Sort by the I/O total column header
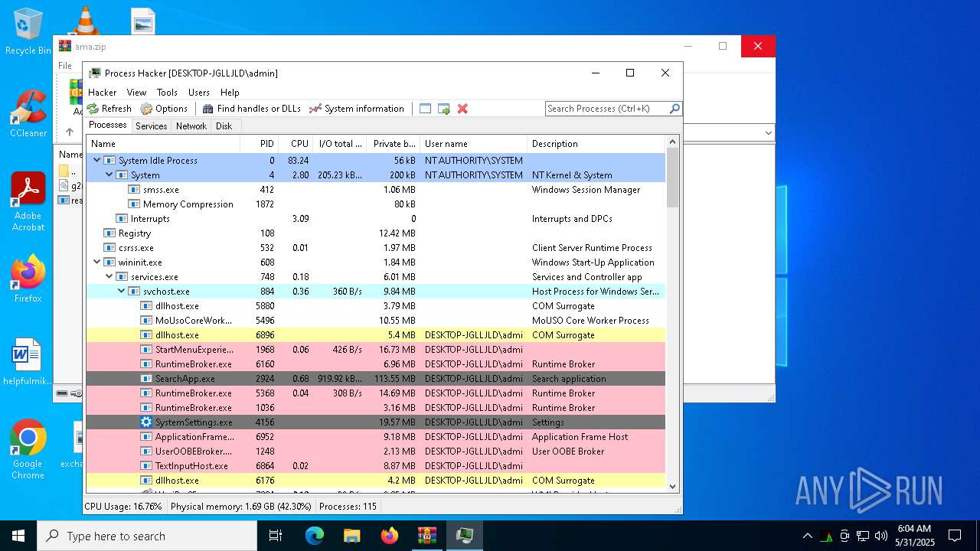This screenshot has height=551, width=980. 340,144
